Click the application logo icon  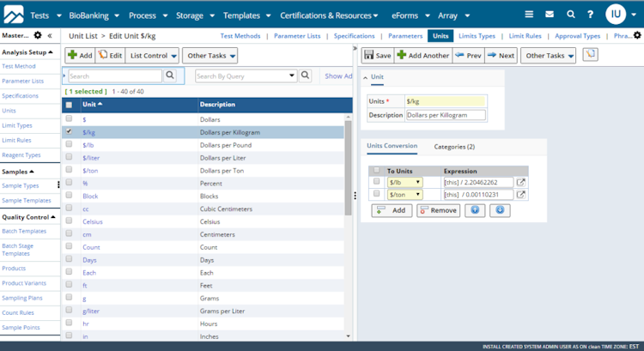[x=14, y=15]
